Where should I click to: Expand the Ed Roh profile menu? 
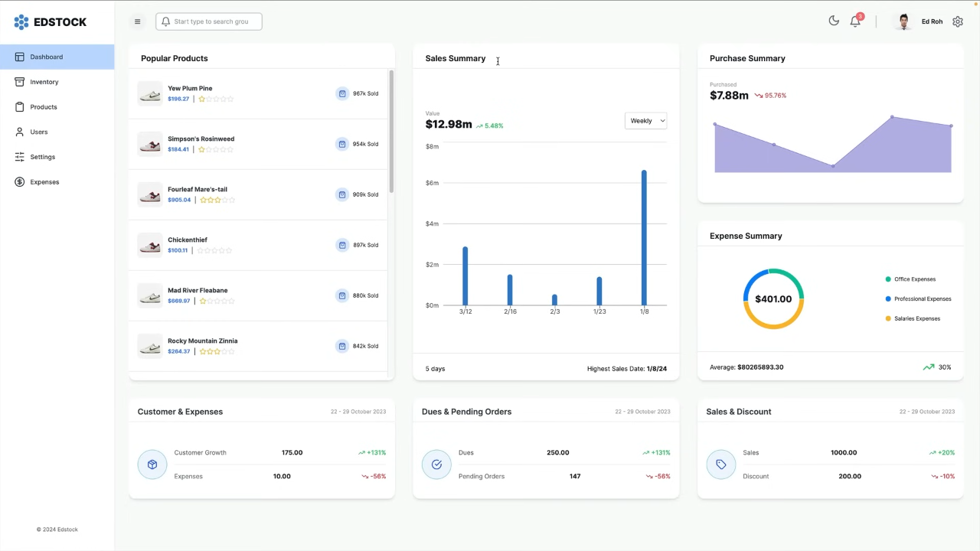[x=931, y=21]
